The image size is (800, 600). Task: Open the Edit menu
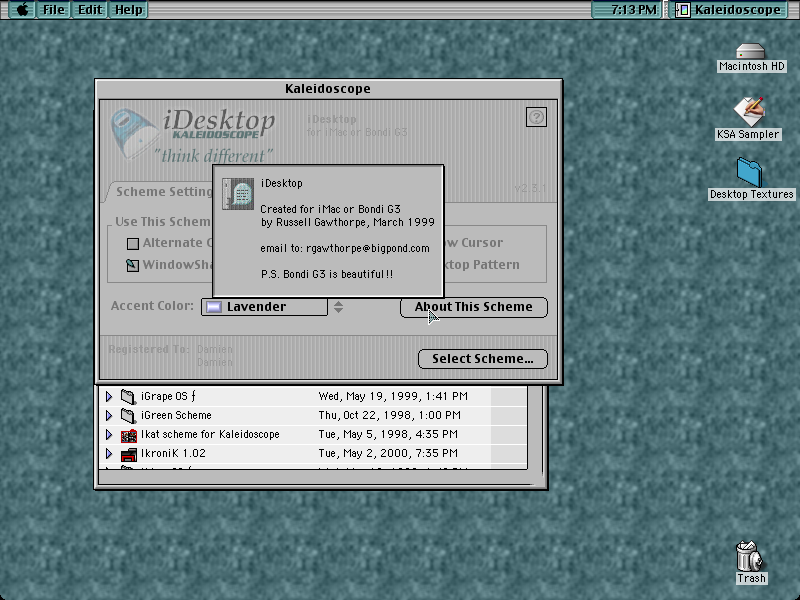click(90, 10)
